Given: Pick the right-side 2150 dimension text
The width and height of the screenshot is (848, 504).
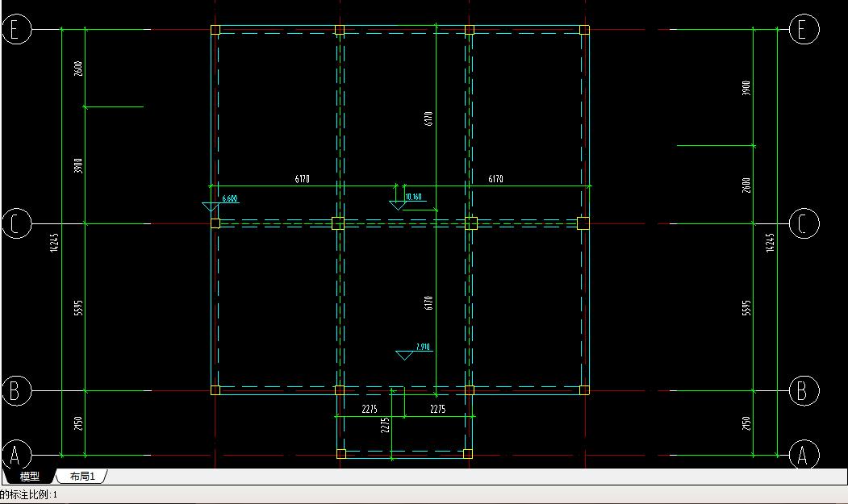Looking at the screenshot, I should coord(746,423).
